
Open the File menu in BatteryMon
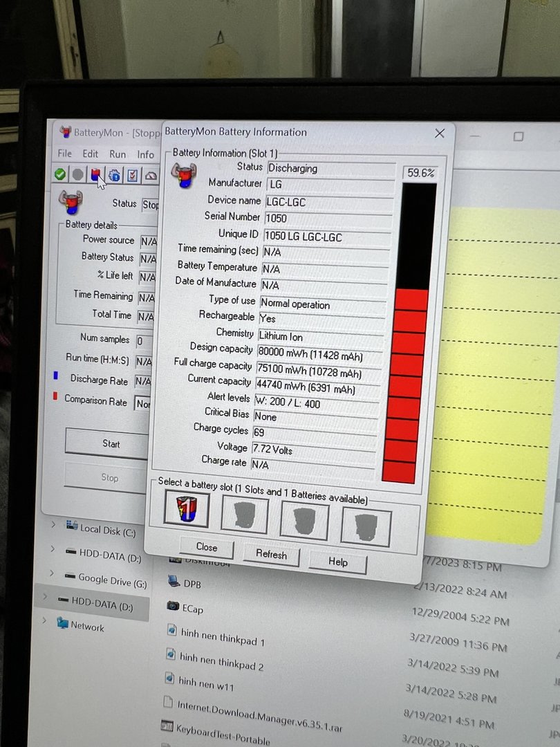click(65, 154)
